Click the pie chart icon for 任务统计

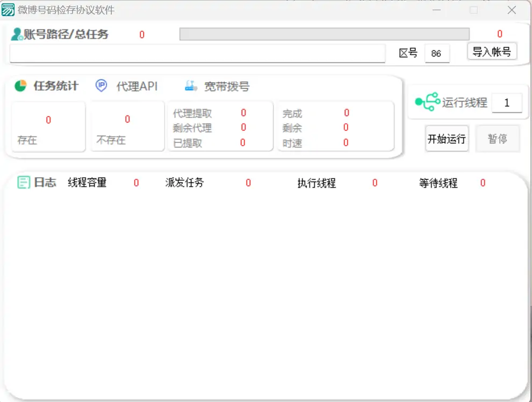(x=20, y=86)
